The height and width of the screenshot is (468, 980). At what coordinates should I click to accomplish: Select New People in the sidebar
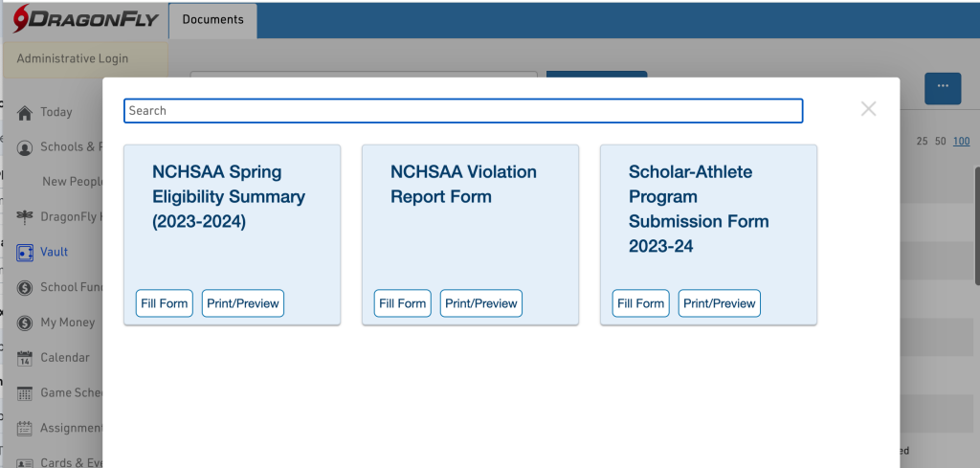click(x=72, y=182)
